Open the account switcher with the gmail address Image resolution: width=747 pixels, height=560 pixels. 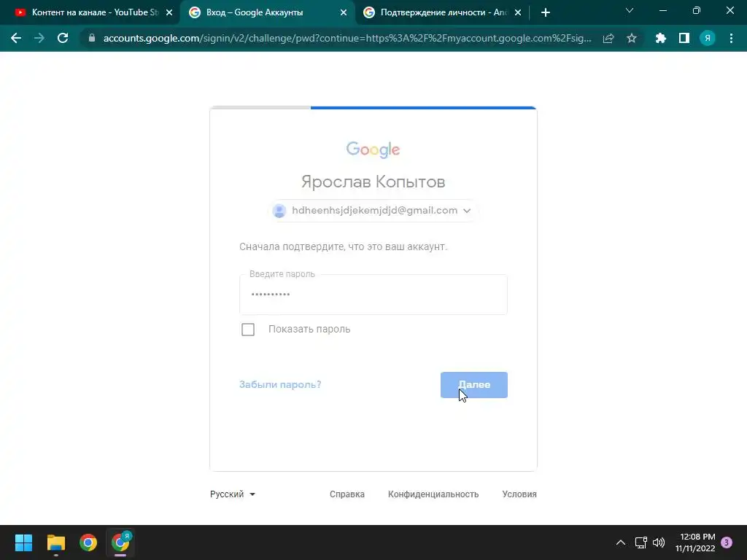373,211
